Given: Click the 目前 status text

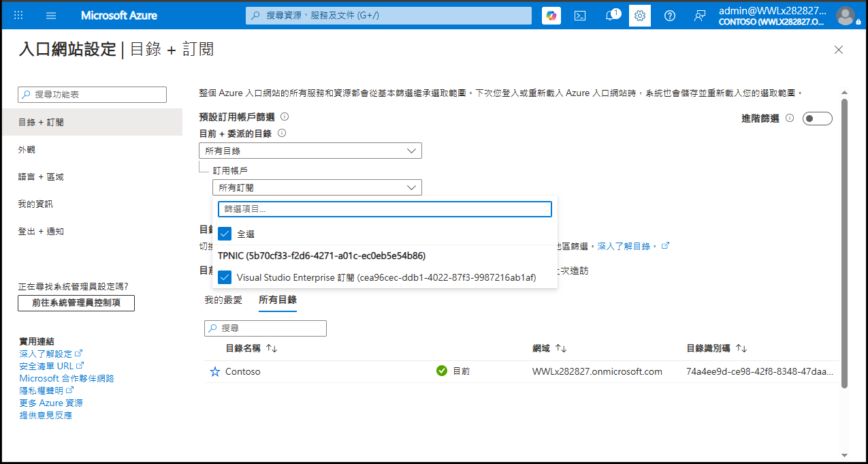Looking at the screenshot, I should [x=461, y=371].
